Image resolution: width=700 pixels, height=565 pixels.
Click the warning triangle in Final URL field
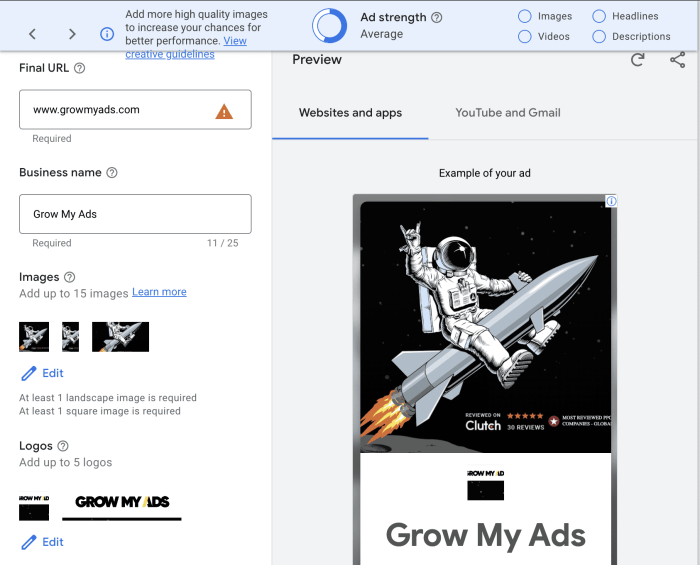224,112
